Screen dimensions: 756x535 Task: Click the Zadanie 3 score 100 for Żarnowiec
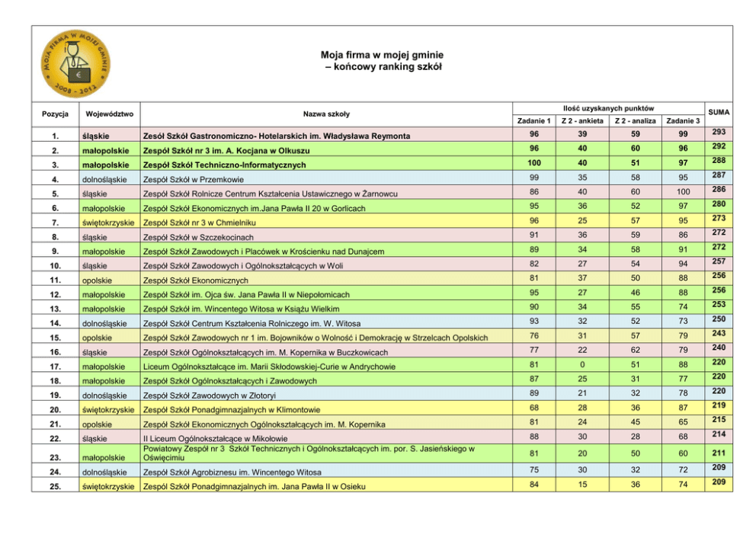point(682,193)
